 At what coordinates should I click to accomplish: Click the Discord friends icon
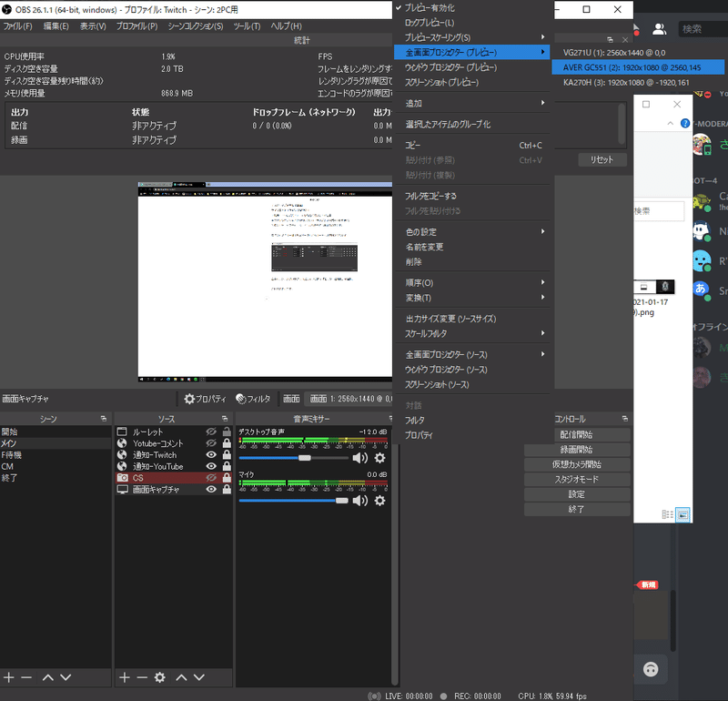pyautogui.click(x=659, y=29)
